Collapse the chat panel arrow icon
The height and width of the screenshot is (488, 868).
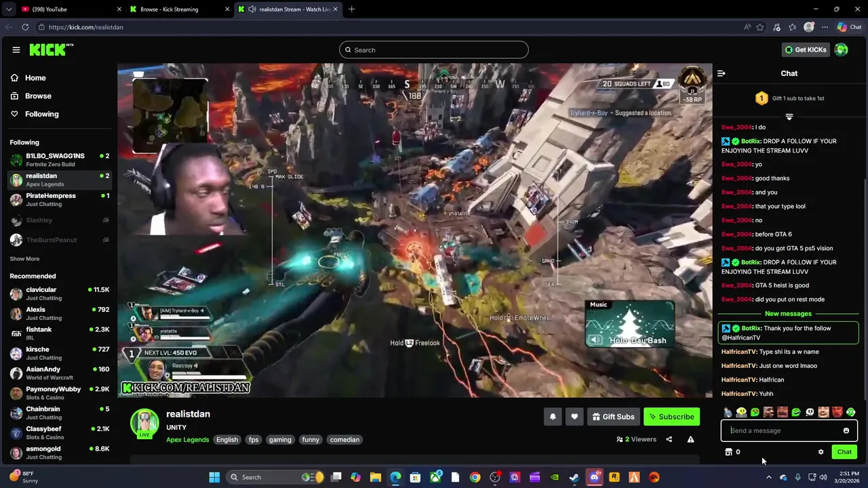click(722, 73)
